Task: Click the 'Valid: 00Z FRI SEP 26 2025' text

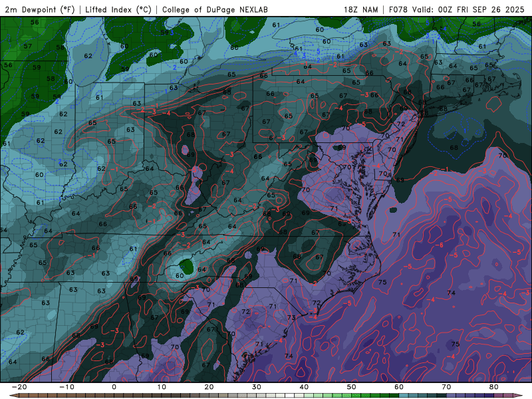Action: pyautogui.click(x=468, y=9)
